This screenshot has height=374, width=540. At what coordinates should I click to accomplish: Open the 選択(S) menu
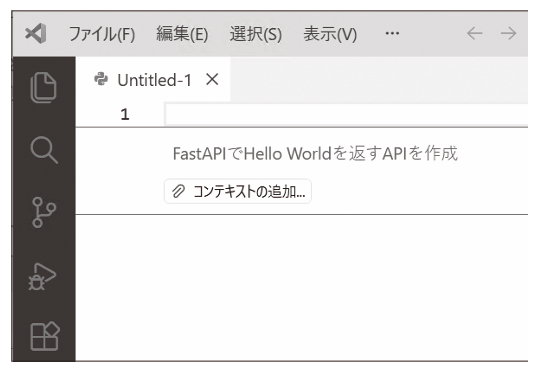256,34
